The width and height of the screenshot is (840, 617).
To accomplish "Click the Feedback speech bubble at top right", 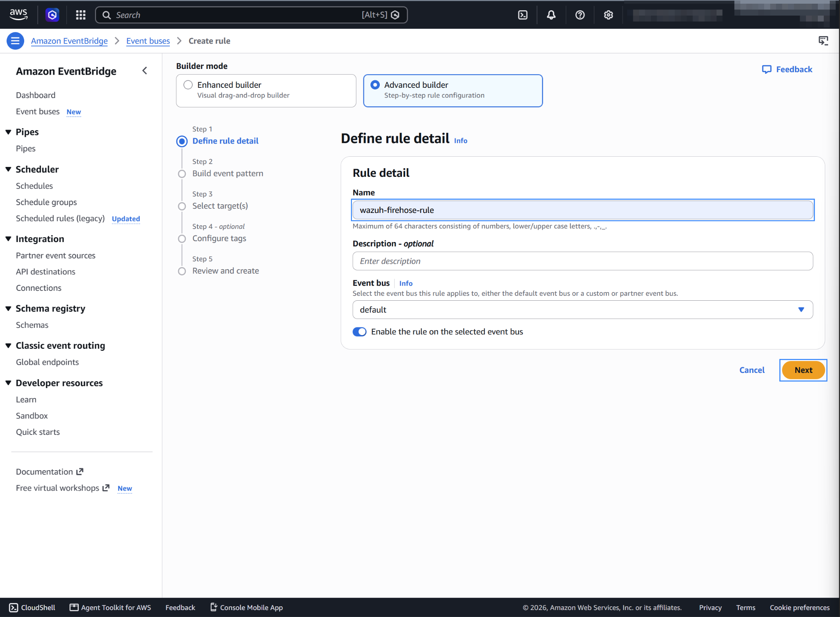I will (787, 69).
